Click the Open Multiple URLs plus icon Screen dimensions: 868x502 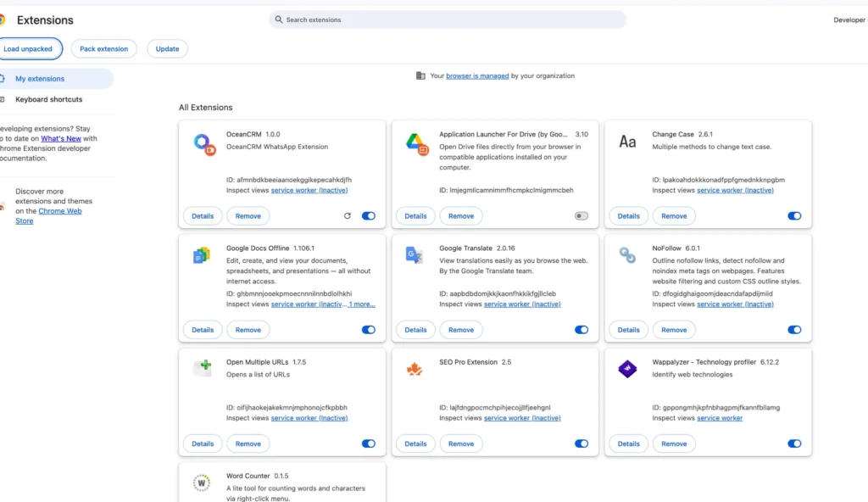[203, 367]
